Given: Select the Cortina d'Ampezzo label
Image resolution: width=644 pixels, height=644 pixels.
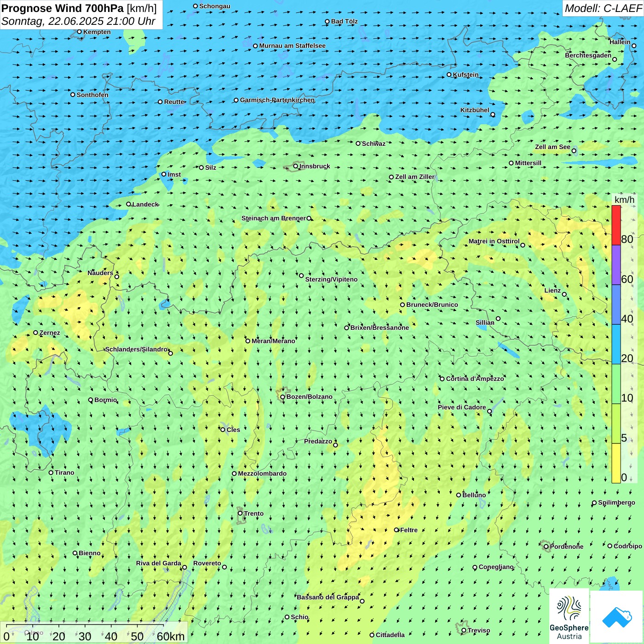Looking at the screenshot, I should click(475, 379).
